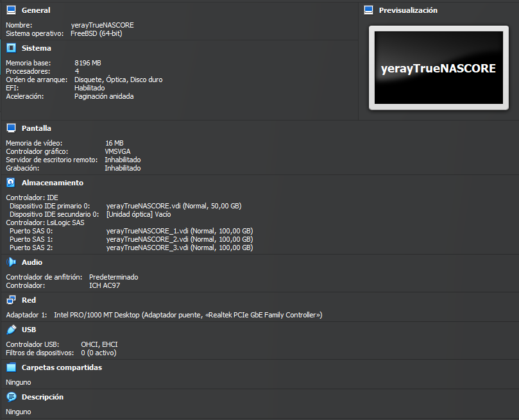
Task: Click the Grabación Inhabilitado value
Action: tap(123, 168)
